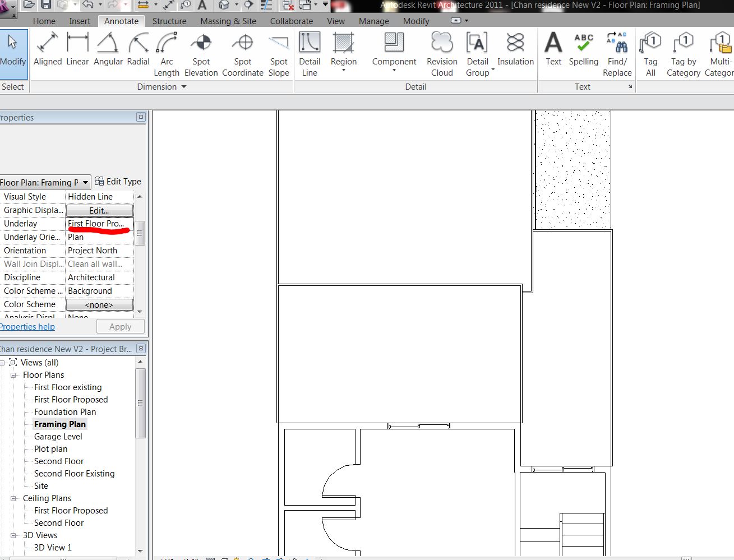Activate the Text annotation tool
Viewport: 734px width, 560px height.
click(x=553, y=50)
